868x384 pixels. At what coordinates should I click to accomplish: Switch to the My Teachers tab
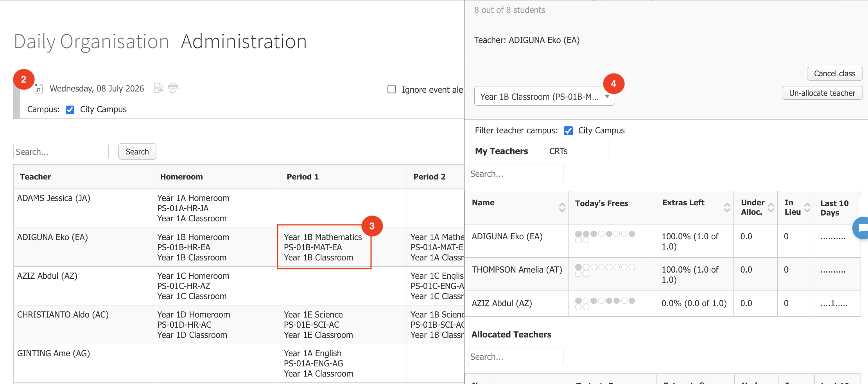click(501, 151)
